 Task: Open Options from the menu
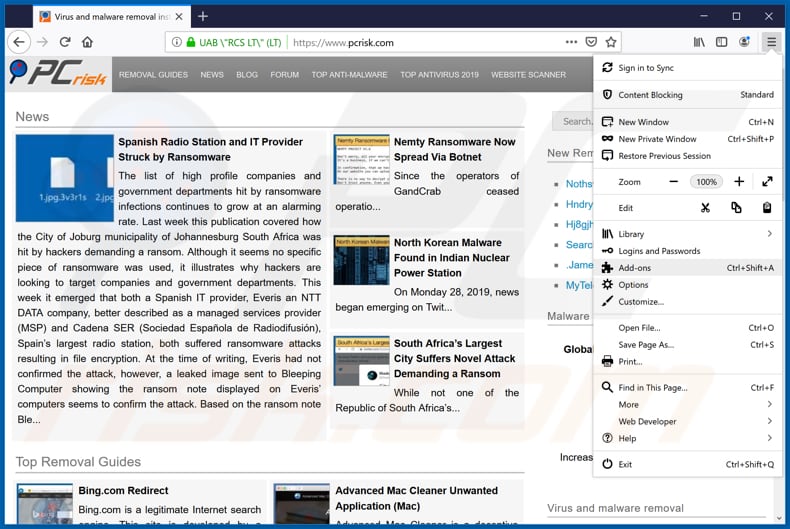687,285
